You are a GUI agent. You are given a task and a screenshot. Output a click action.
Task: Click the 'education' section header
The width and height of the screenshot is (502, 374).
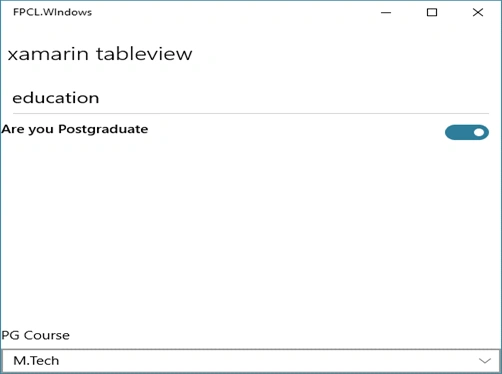(56, 98)
